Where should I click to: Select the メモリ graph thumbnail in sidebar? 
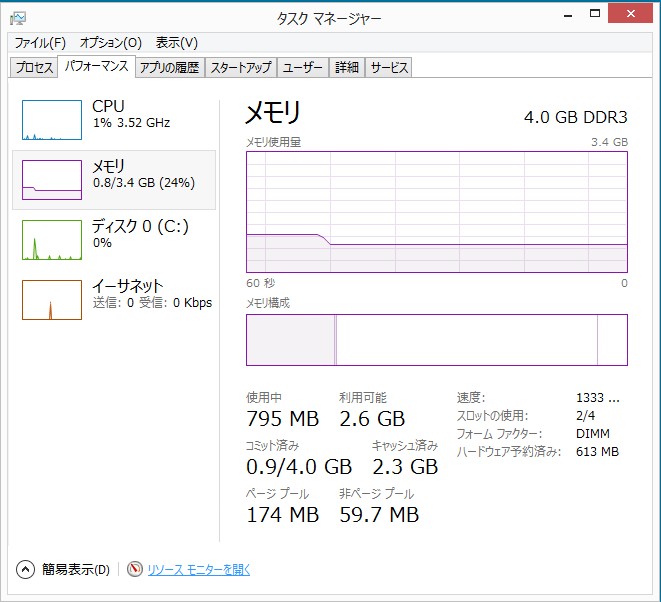point(52,180)
